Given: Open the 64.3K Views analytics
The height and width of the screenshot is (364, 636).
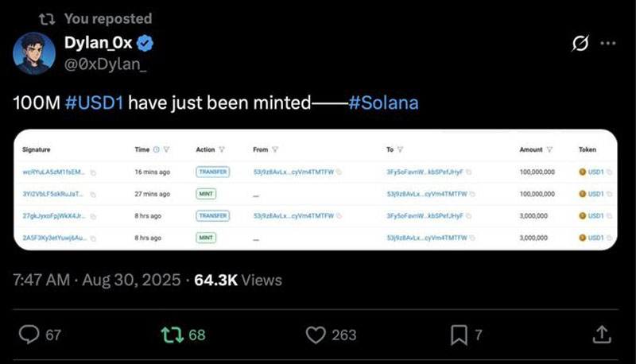Looking at the screenshot, I should (238, 280).
